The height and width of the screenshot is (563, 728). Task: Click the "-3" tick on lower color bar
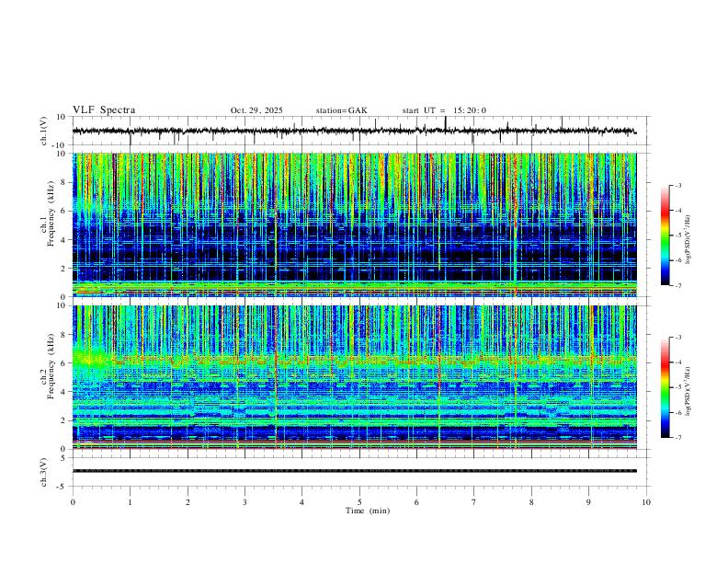(x=677, y=338)
